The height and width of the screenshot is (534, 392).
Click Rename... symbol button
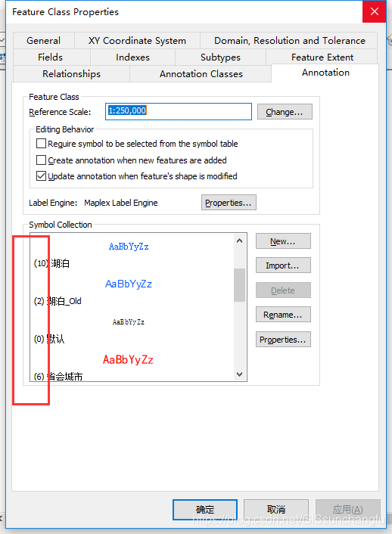pyautogui.click(x=283, y=315)
